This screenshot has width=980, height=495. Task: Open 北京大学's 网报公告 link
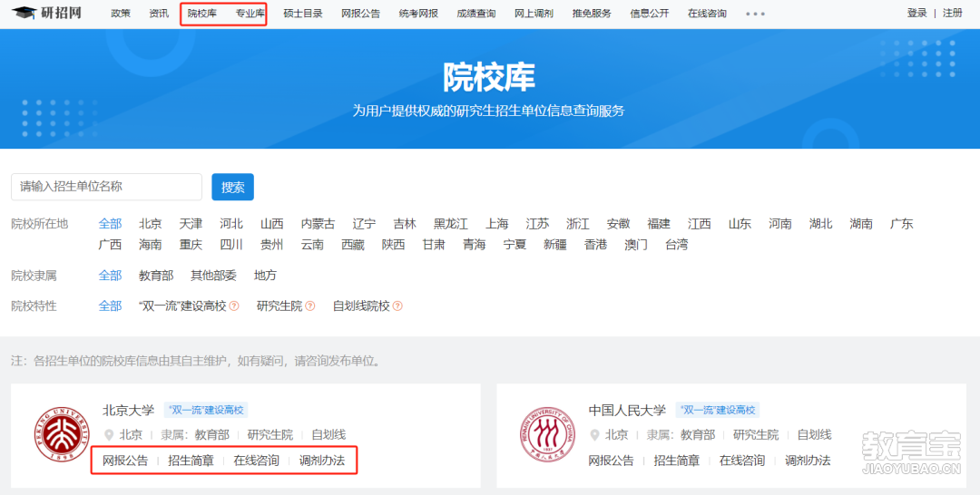(x=125, y=461)
